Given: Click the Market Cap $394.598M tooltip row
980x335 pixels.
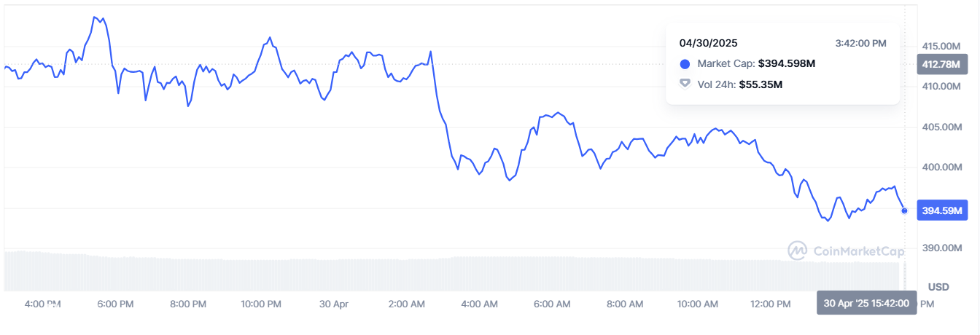Looking at the screenshot, I should click(747, 64).
